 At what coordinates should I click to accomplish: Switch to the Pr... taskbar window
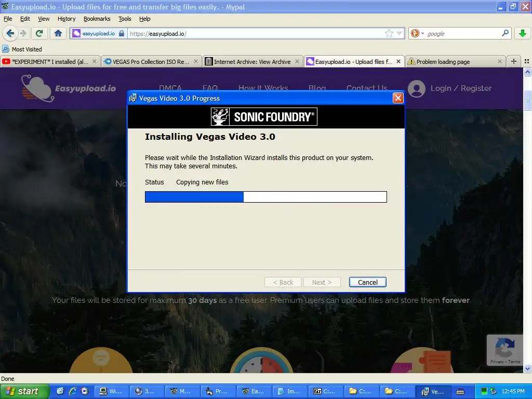tap(219, 391)
